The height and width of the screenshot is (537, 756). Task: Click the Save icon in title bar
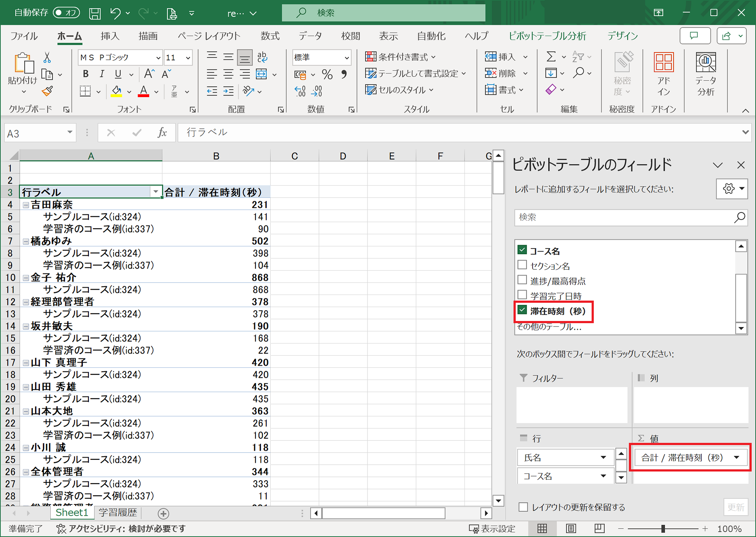click(95, 13)
